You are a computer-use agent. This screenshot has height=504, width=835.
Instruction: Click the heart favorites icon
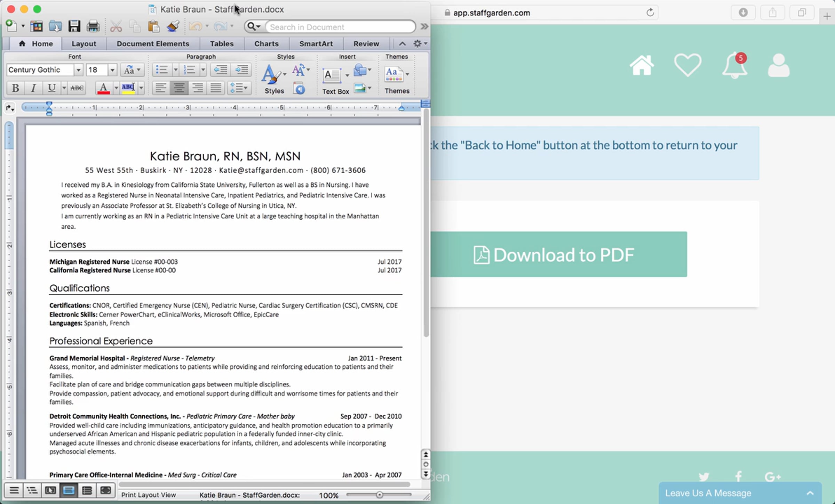coord(687,65)
